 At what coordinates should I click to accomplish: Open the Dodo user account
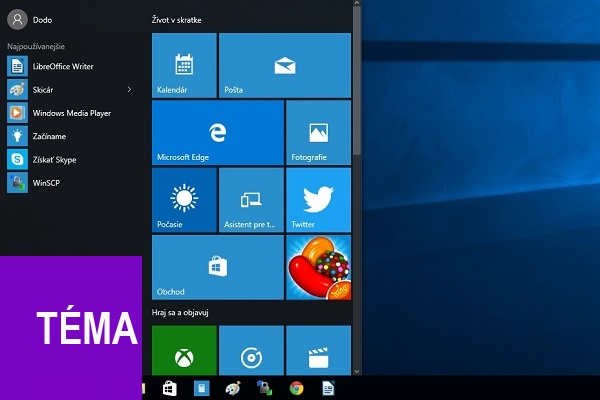[30, 20]
